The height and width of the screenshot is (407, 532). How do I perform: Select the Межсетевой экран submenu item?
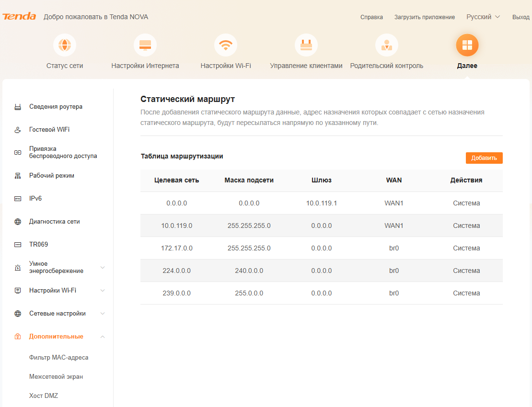pos(56,376)
